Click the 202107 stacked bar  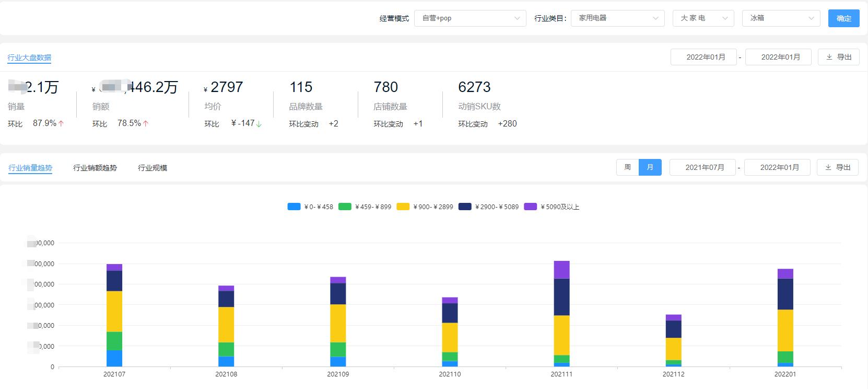click(114, 315)
